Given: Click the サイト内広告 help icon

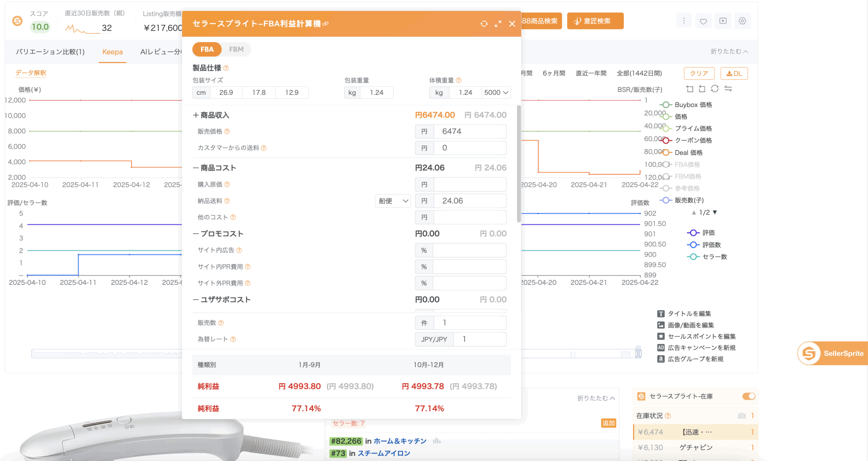Looking at the screenshot, I should (239, 250).
